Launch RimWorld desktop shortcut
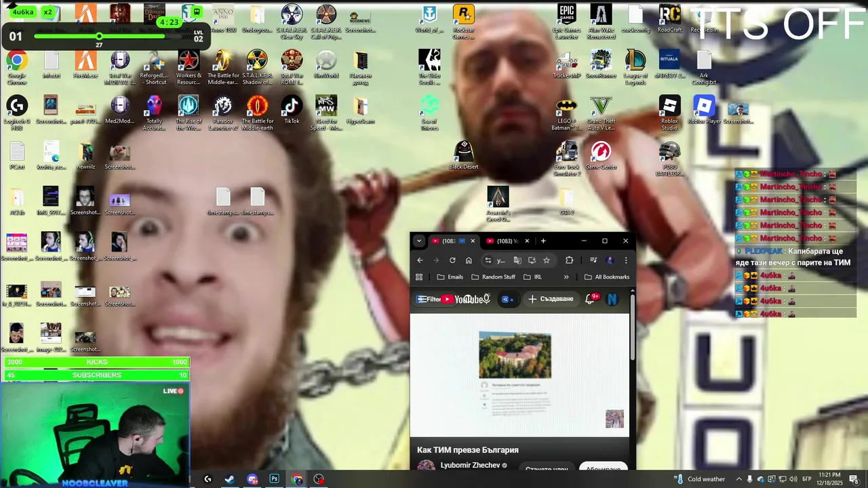This screenshot has width=868, height=488. 326,65
